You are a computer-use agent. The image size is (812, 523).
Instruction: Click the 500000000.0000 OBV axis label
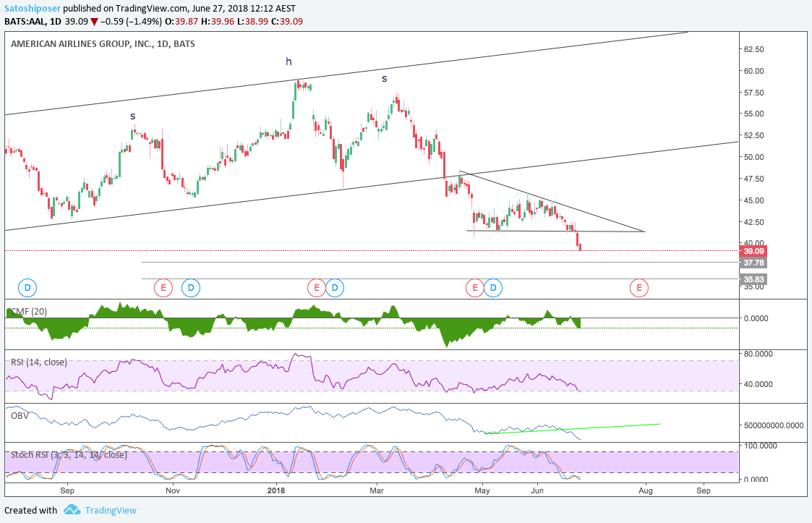click(x=774, y=425)
